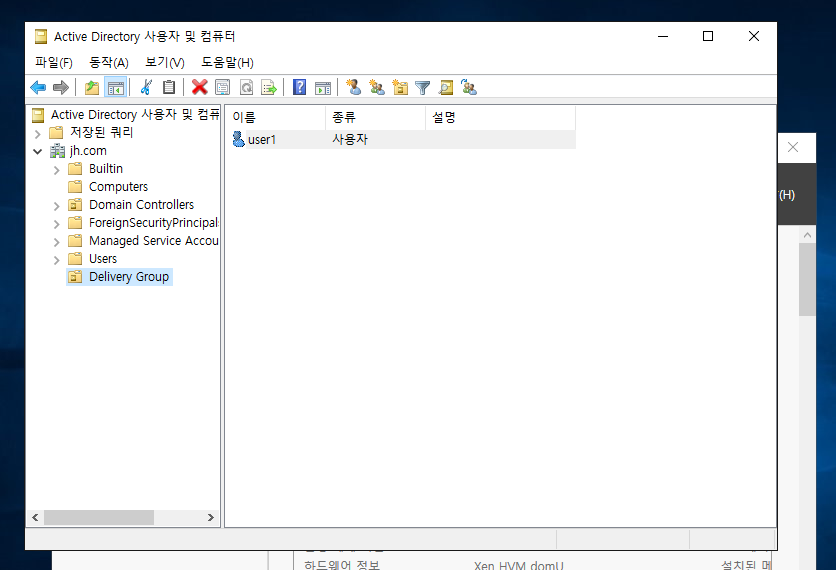Open filter options funnel icon

coord(422,88)
